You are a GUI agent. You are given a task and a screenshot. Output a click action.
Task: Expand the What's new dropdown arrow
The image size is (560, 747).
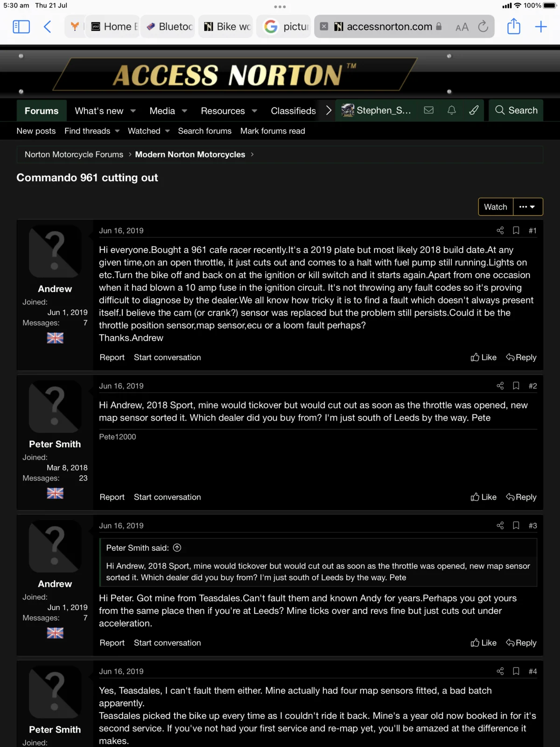(x=133, y=111)
